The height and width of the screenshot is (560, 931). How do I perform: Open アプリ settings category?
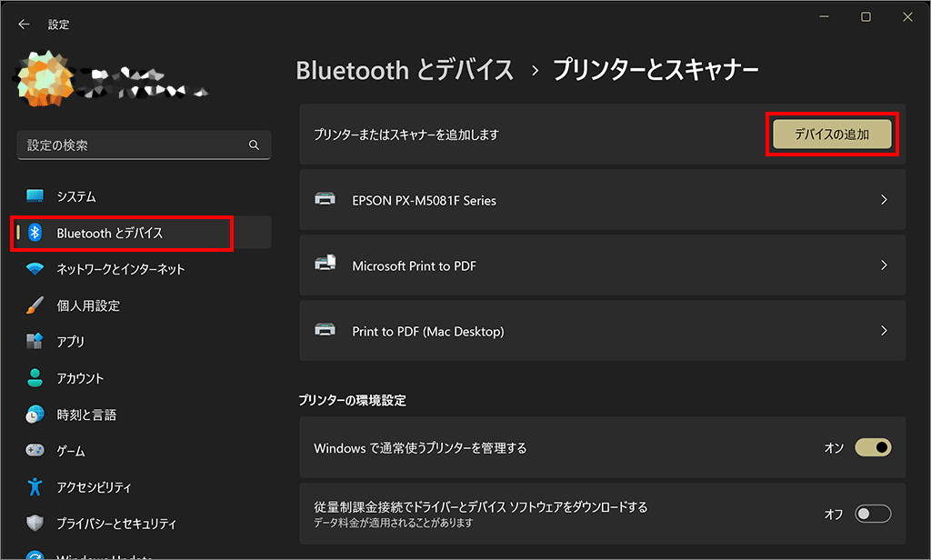point(144,342)
